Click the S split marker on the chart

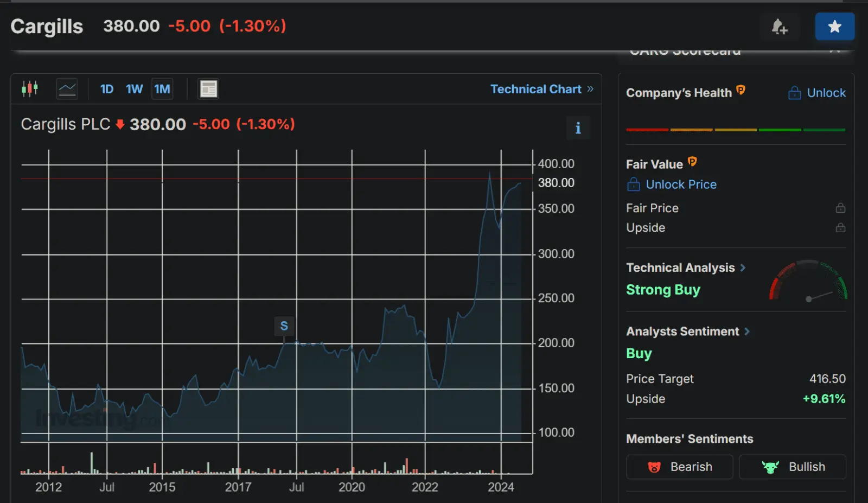[x=284, y=326]
